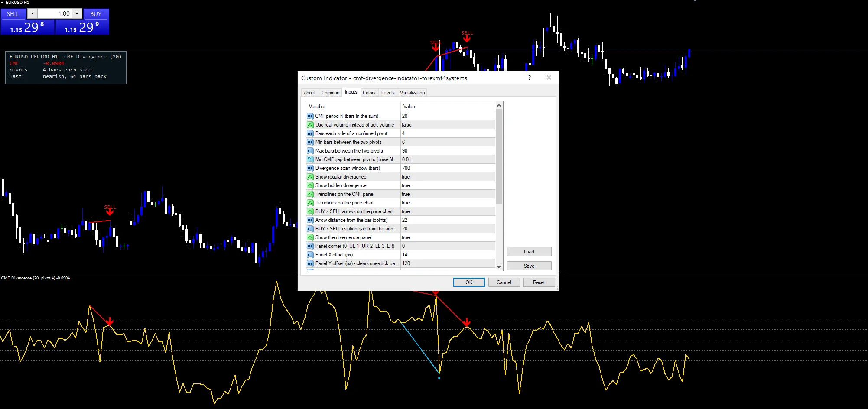Click the CMF Divergence subwindow label
Viewport: 868px width, 409px height.
[x=35, y=278]
